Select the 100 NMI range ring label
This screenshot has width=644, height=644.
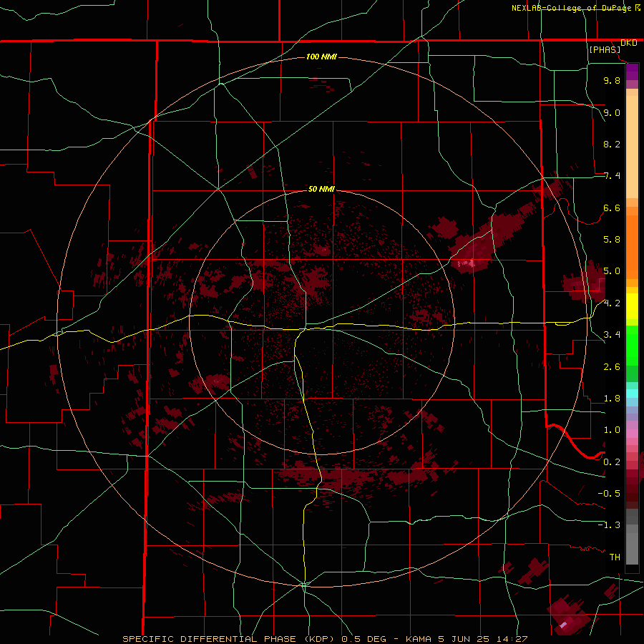tap(321, 57)
